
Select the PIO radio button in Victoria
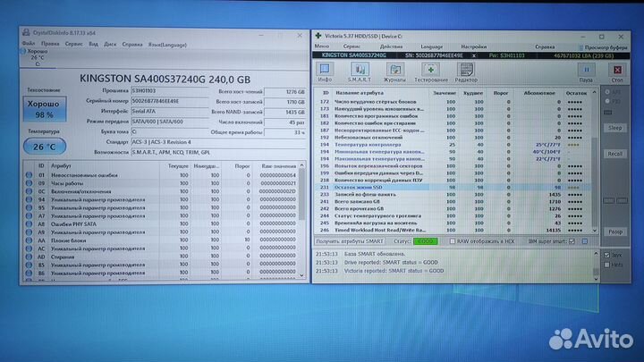(607, 101)
